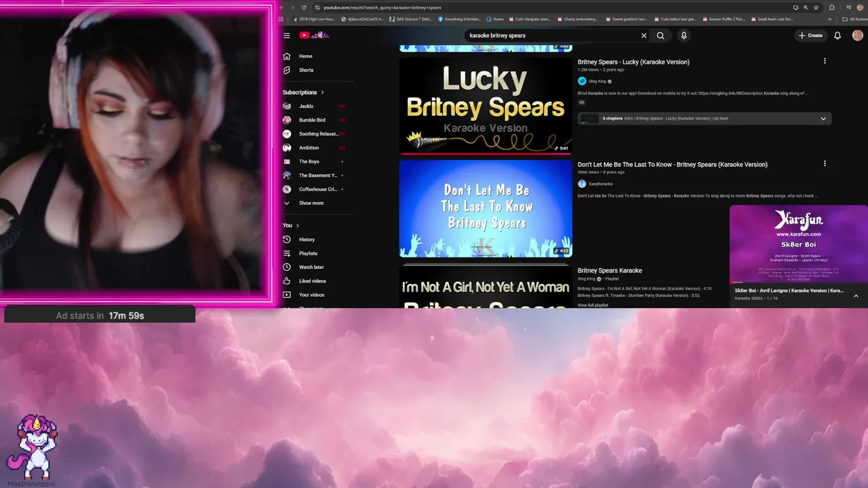Open the 'Korean Ruffle 2 Piec...' bookmark
868x488 pixels.
click(x=724, y=19)
